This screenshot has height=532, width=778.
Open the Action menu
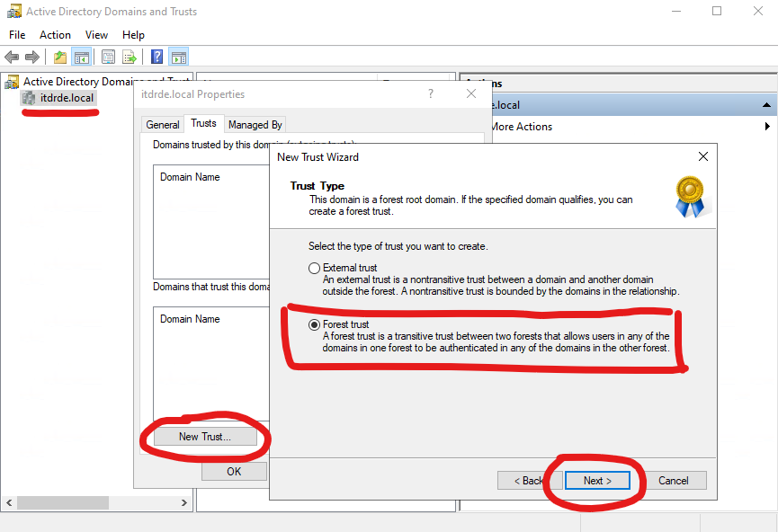coord(55,35)
